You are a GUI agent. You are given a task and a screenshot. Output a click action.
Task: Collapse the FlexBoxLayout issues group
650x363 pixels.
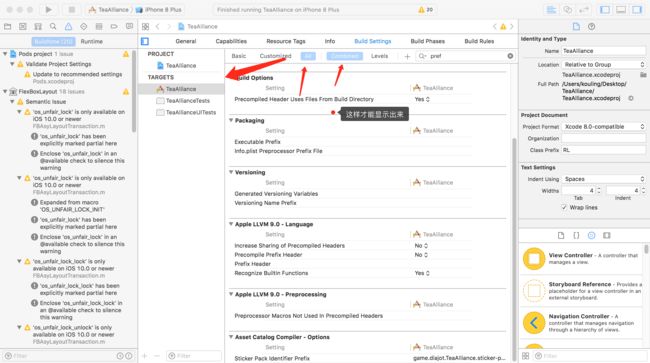(5, 92)
